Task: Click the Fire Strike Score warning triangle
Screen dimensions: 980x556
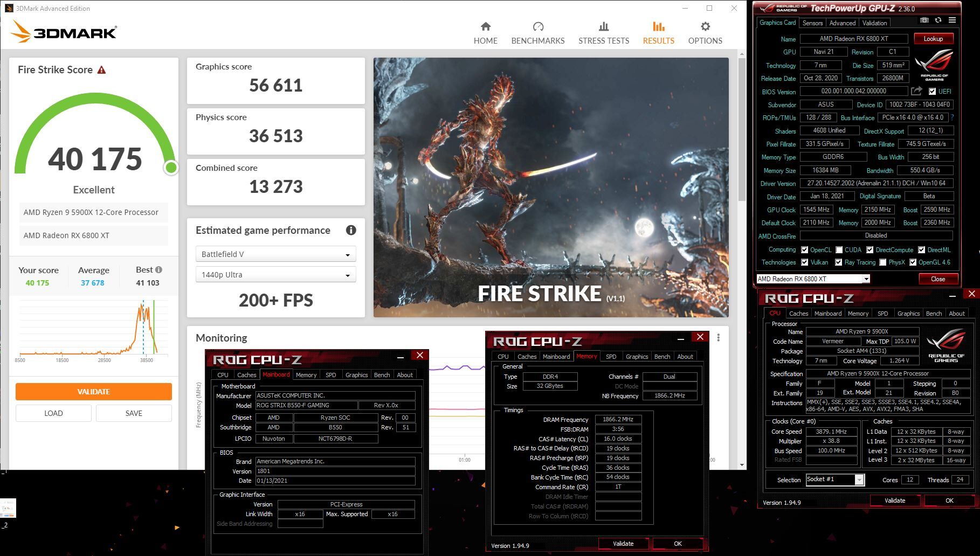Action: pos(101,69)
